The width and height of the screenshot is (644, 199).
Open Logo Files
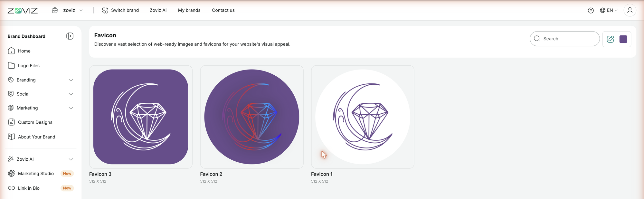pyautogui.click(x=29, y=66)
